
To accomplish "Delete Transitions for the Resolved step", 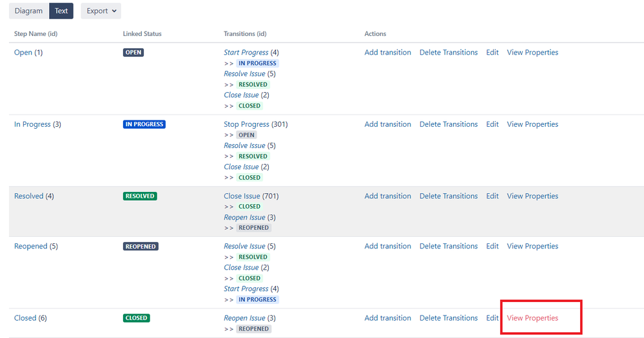I will [449, 196].
